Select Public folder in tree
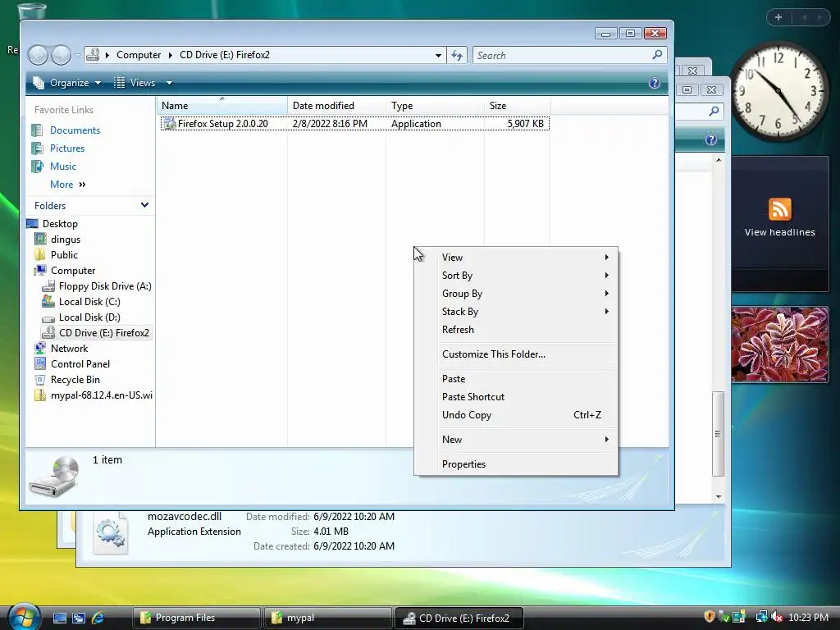Screen dimensions: 840x630 (64, 254)
